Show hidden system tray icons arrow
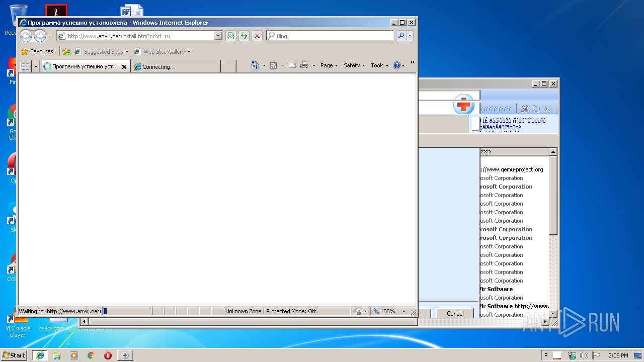Image resolution: width=644 pixels, height=362 pixels. [x=546, y=355]
